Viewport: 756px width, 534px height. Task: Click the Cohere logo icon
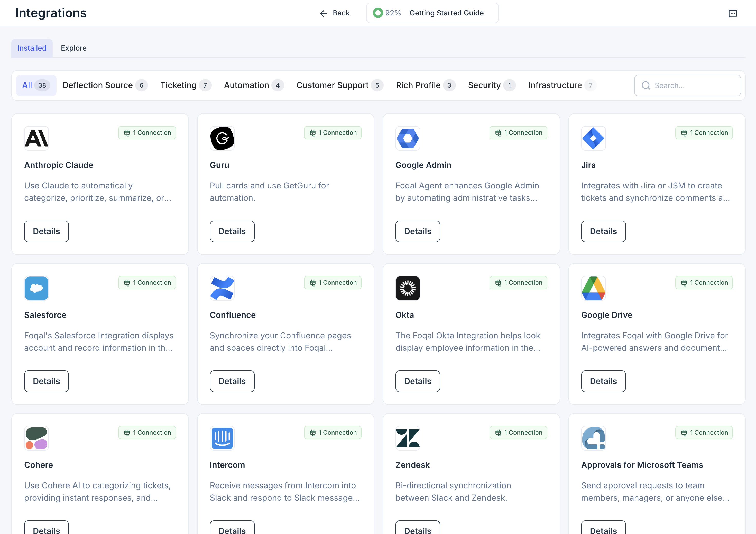click(x=36, y=438)
